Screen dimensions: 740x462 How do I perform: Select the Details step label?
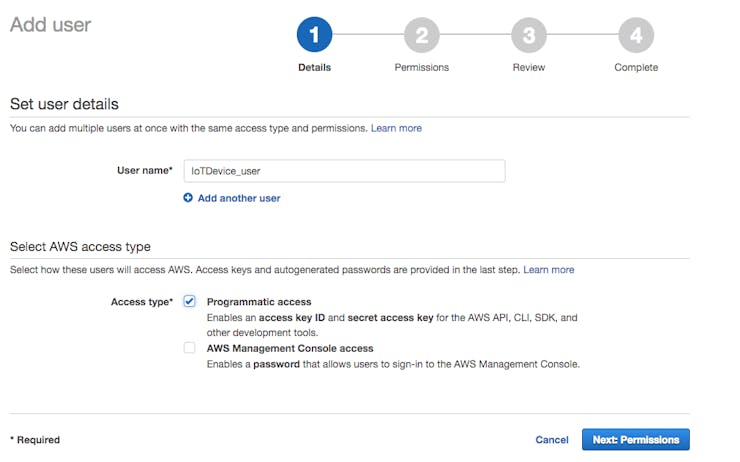[x=314, y=67]
